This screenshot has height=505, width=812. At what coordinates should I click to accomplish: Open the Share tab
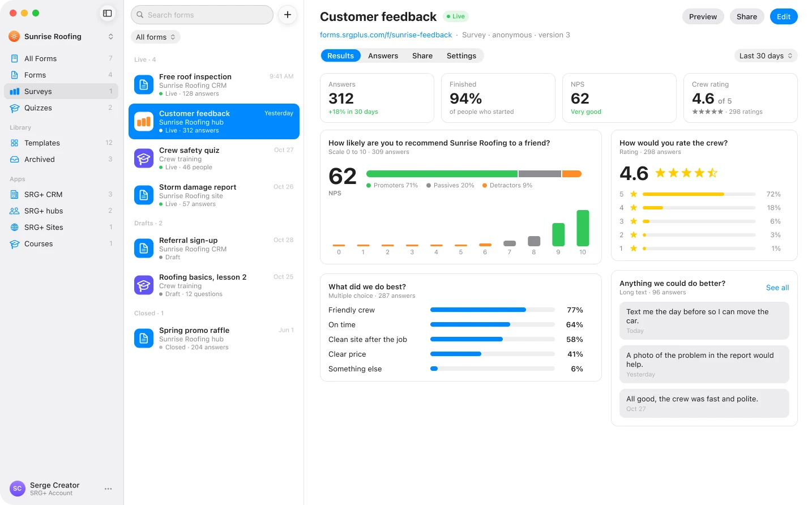(x=422, y=55)
